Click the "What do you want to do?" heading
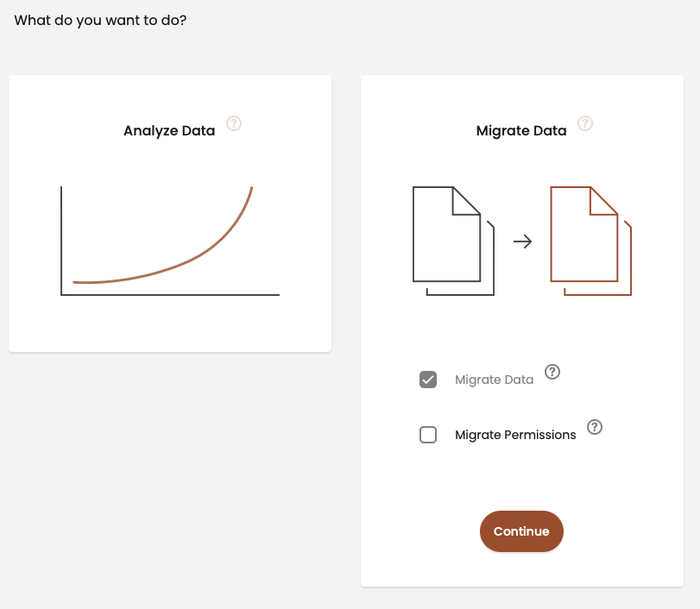700x609 pixels. 101,20
